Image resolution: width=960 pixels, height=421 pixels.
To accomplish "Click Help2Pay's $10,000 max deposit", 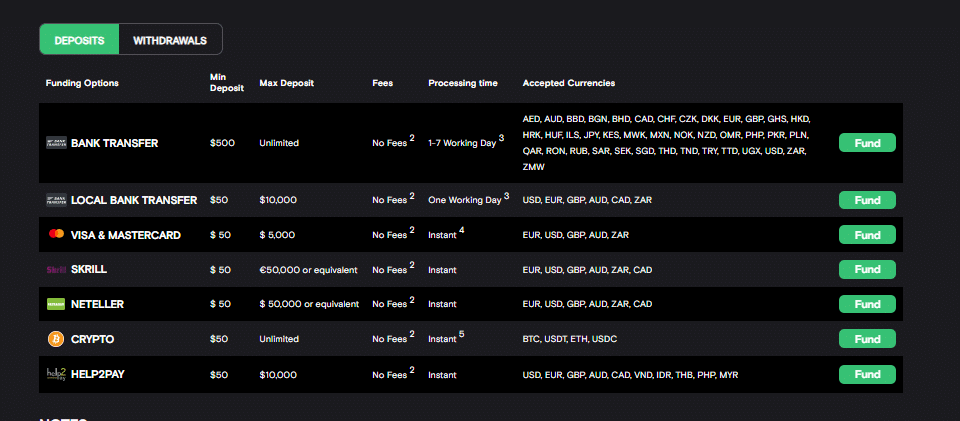I will [278, 374].
